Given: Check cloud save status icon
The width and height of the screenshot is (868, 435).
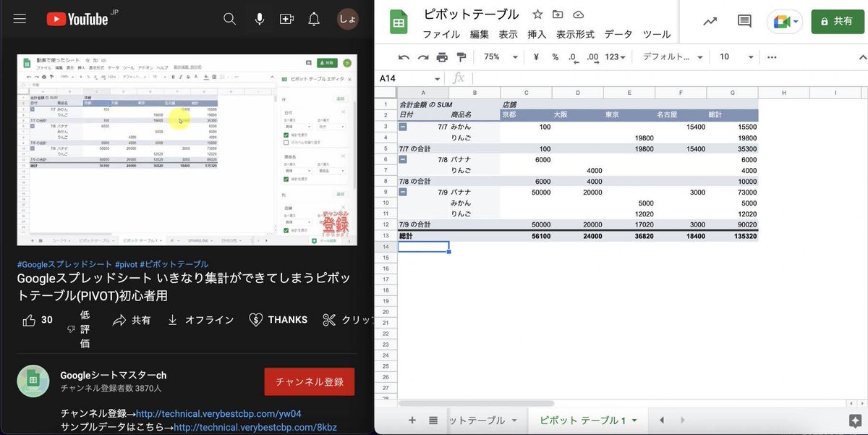Looking at the screenshot, I should tap(578, 14).
